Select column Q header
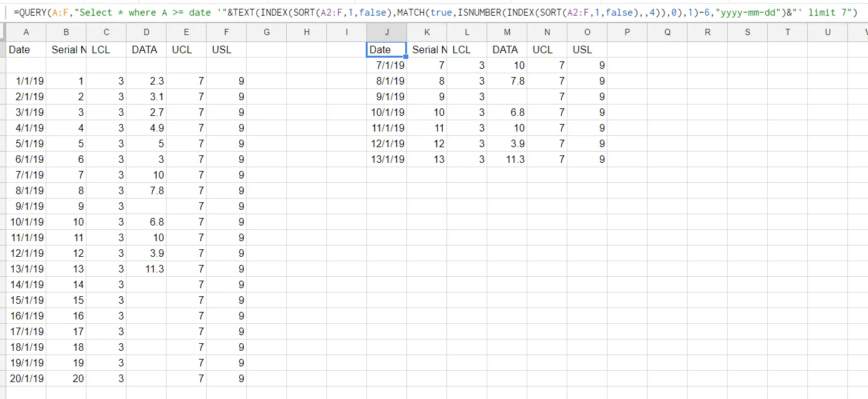This screenshot has width=868, height=399. pos(668,32)
